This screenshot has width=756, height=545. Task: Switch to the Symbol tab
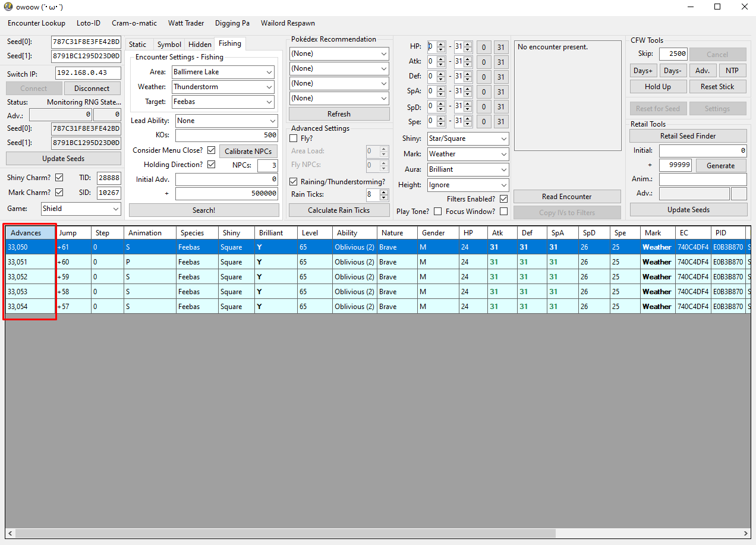click(169, 45)
